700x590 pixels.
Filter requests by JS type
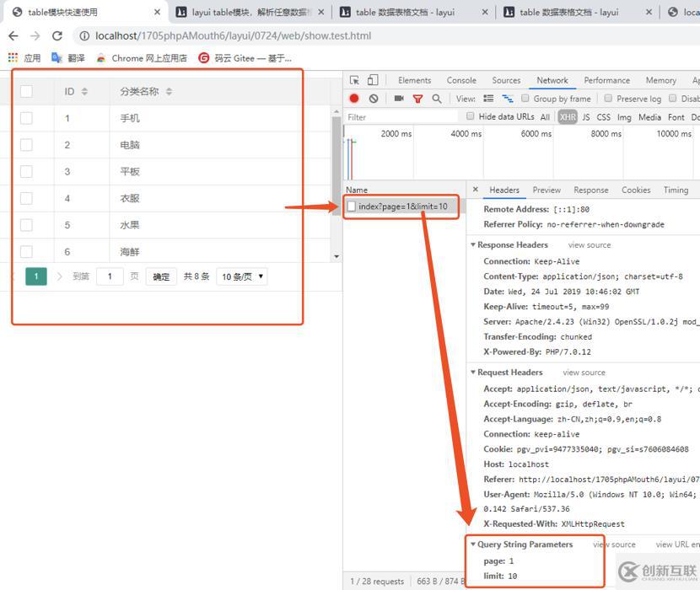(x=585, y=117)
